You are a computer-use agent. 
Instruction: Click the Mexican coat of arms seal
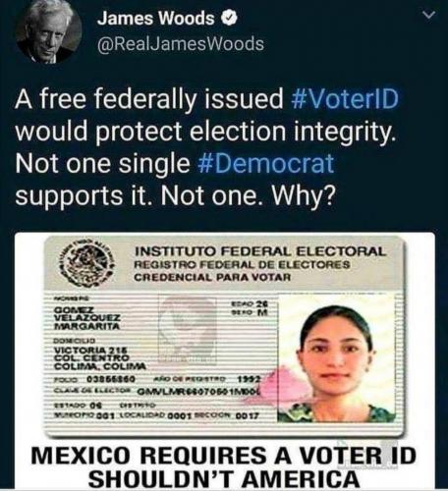point(86,265)
